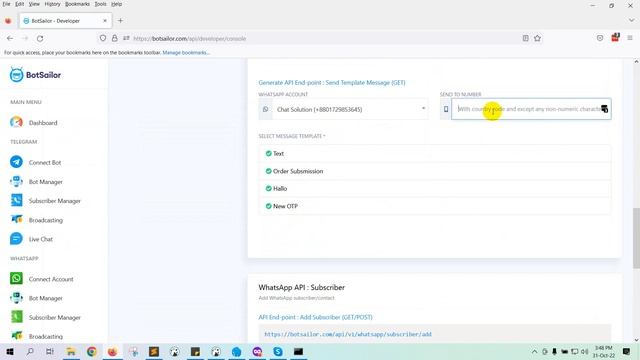The height and width of the screenshot is (360, 640).
Task: Click the WhatsApp account field icon
Action: [265, 109]
